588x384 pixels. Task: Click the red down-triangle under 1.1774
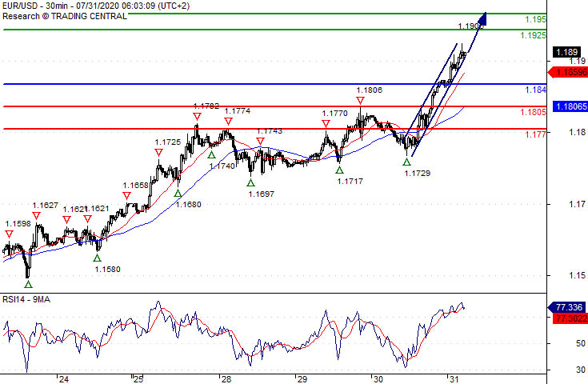228,122
